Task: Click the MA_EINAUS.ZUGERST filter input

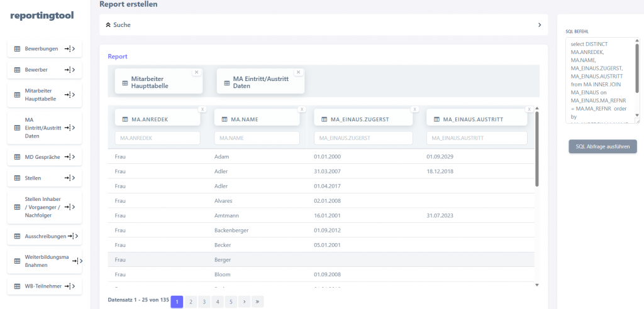Action: coord(364,138)
